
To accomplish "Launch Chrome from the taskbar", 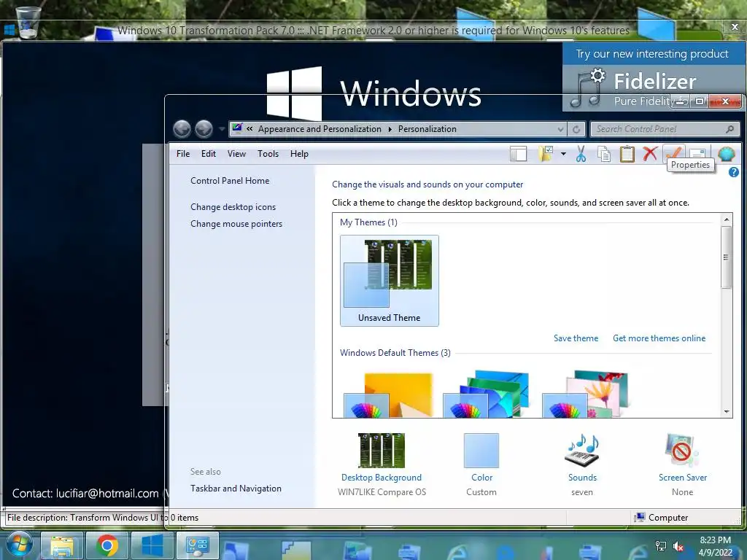I will (107, 546).
